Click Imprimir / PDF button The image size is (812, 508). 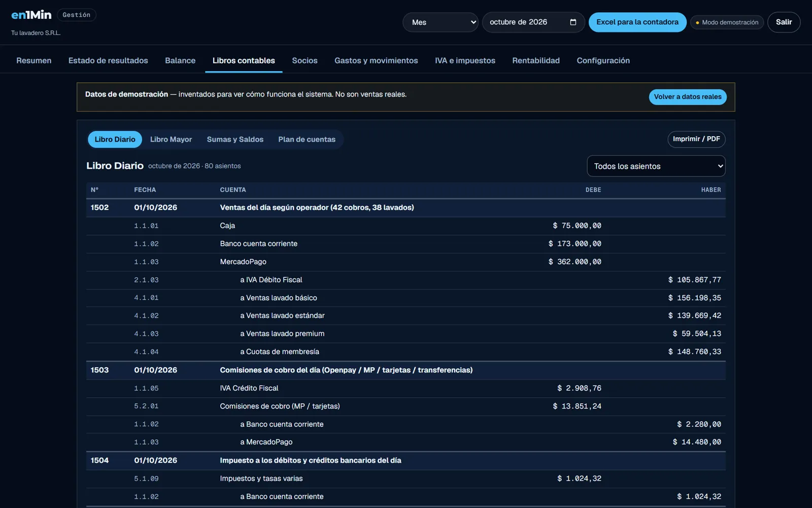696,139
